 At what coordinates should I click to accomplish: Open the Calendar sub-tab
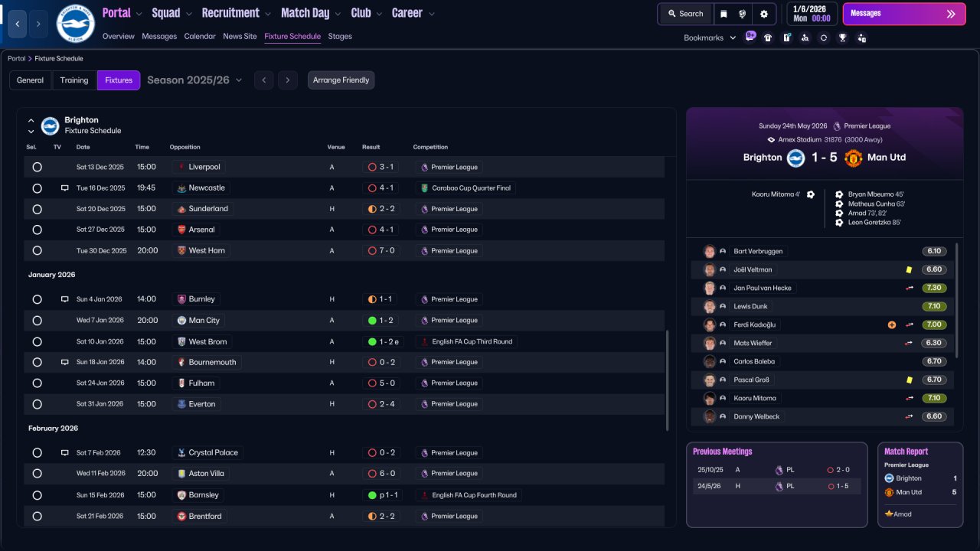click(x=200, y=36)
